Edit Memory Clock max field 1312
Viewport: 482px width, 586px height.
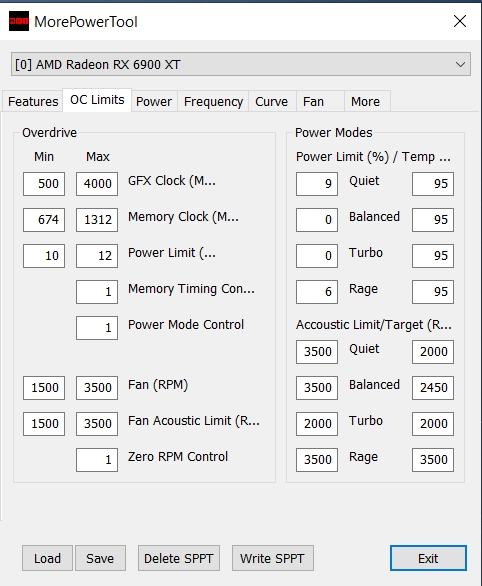97,220
